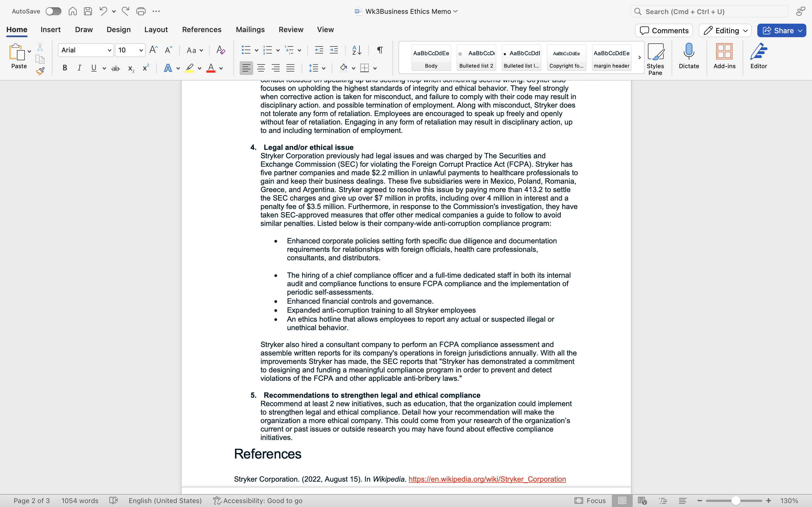Open the Stryker Corporation Wikipedia link
This screenshot has height=507, width=812.
(x=487, y=479)
